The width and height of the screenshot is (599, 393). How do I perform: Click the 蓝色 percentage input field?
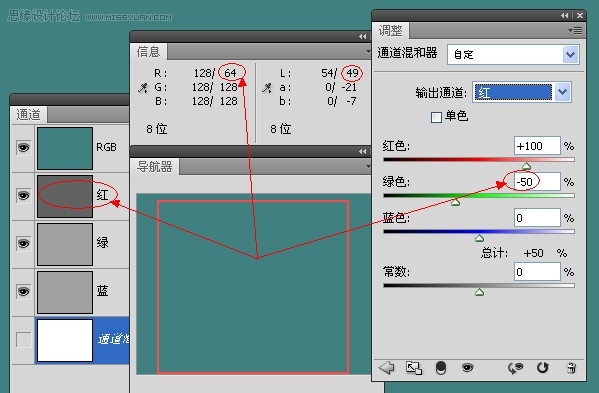pyautogui.click(x=537, y=218)
